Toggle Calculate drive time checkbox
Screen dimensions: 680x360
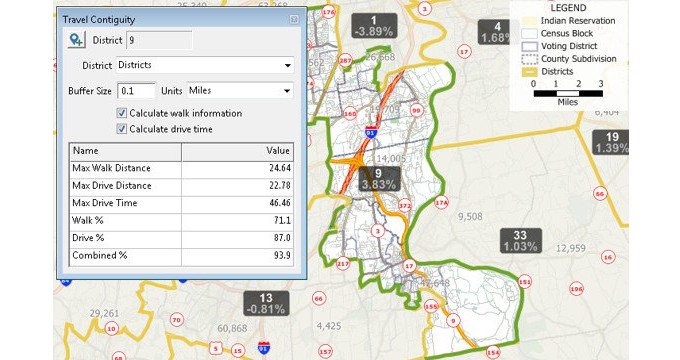[x=122, y=129]
